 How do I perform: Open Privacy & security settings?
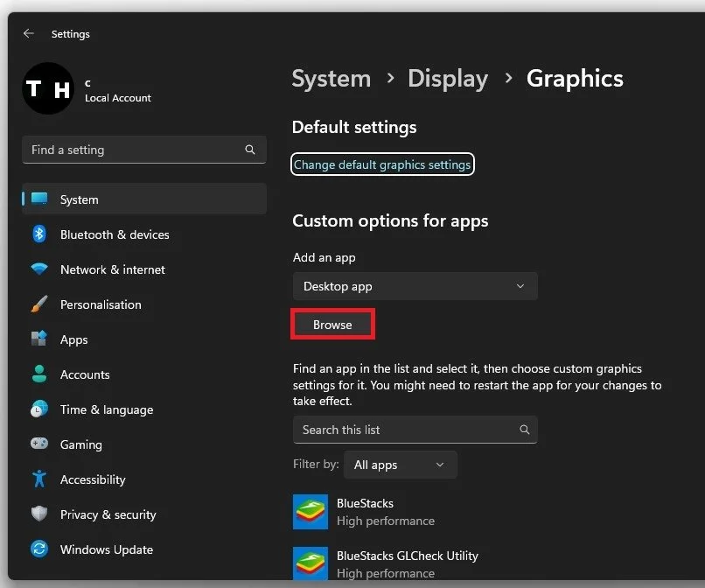point(108,514)
